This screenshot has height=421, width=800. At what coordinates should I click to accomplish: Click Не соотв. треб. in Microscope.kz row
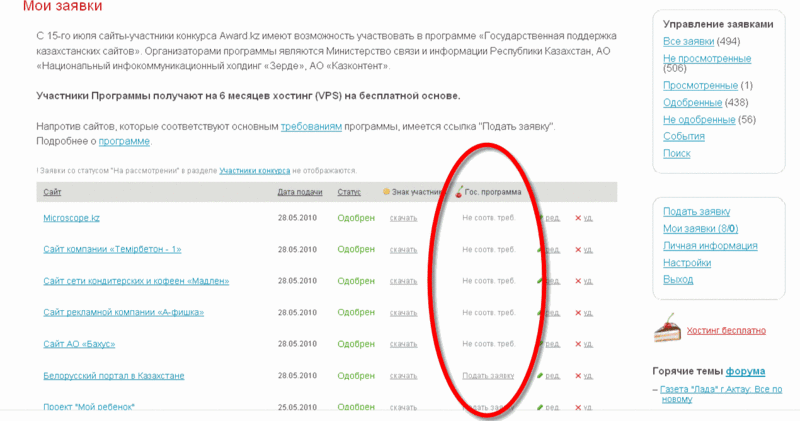pos(489,218)
